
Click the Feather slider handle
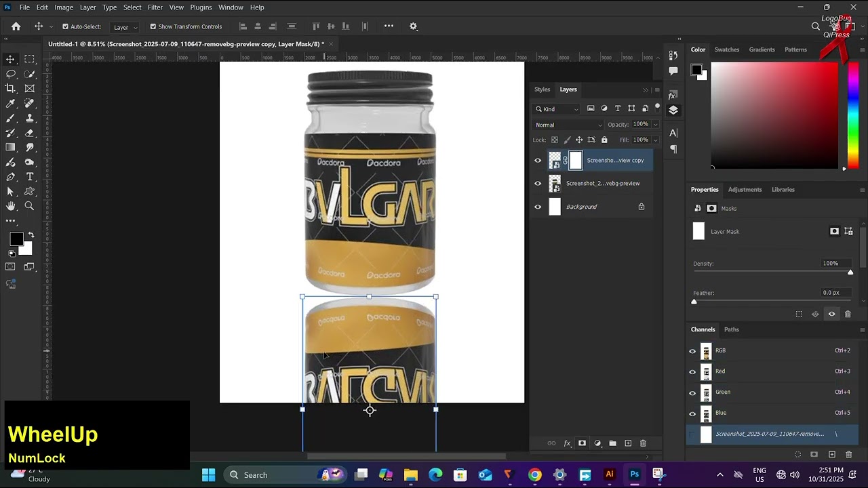tap(694, 302)
